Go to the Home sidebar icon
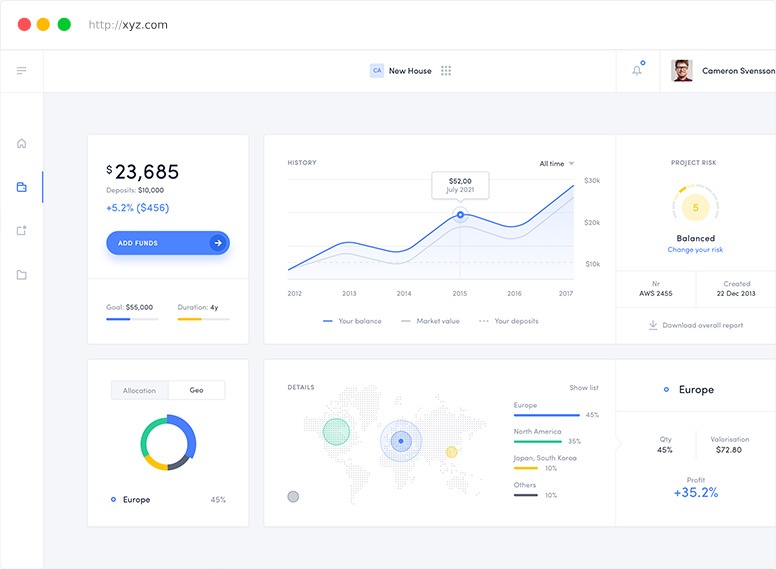Viewport: 776px width, 569px height. (x=21, y=143)
